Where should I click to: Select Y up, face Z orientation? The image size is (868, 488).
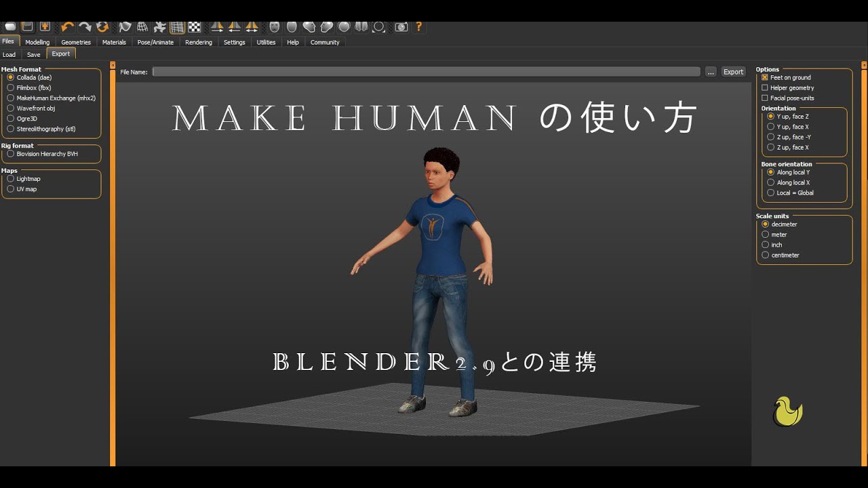788,117
